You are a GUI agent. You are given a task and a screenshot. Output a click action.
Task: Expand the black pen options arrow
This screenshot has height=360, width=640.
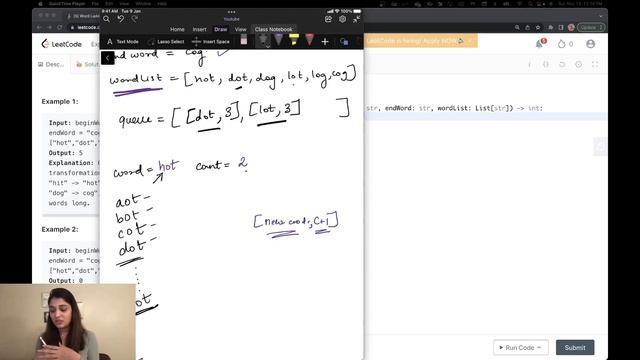pyautogui.click(x=268, y=46)
